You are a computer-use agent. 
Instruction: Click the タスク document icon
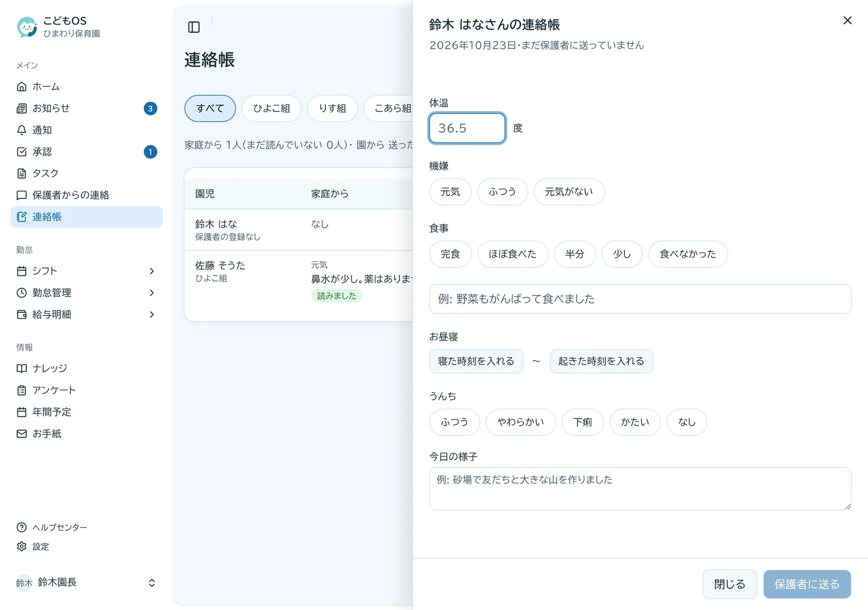coord(22,174)
